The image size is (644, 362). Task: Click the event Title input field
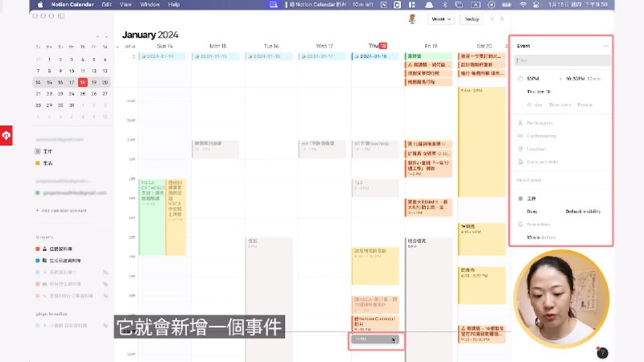point(562,60)
